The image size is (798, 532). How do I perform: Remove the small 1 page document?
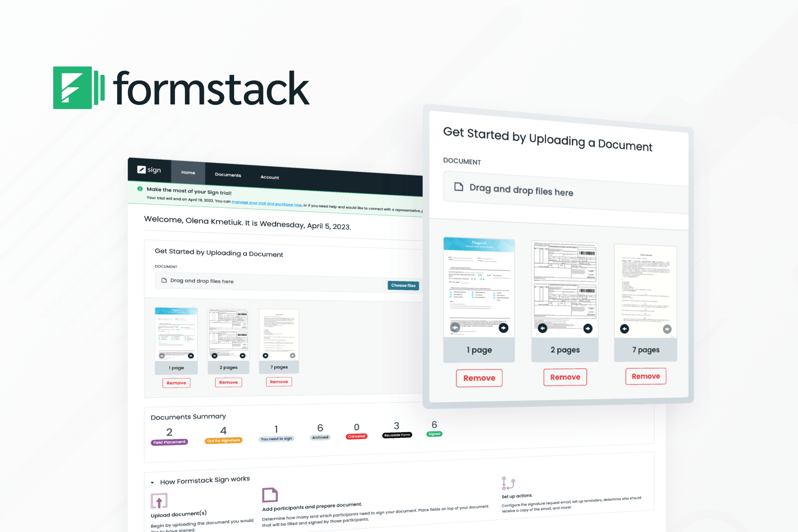point(177,383)
